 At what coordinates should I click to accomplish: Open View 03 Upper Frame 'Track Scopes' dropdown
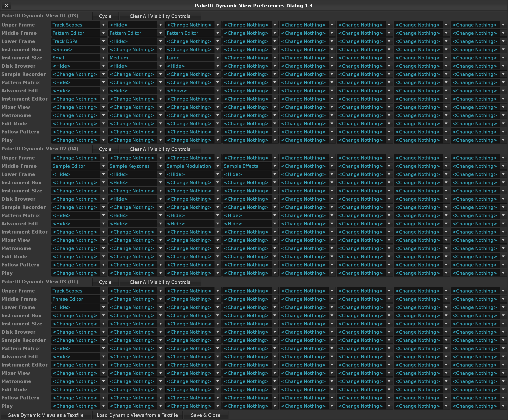[x=79, y=291]
